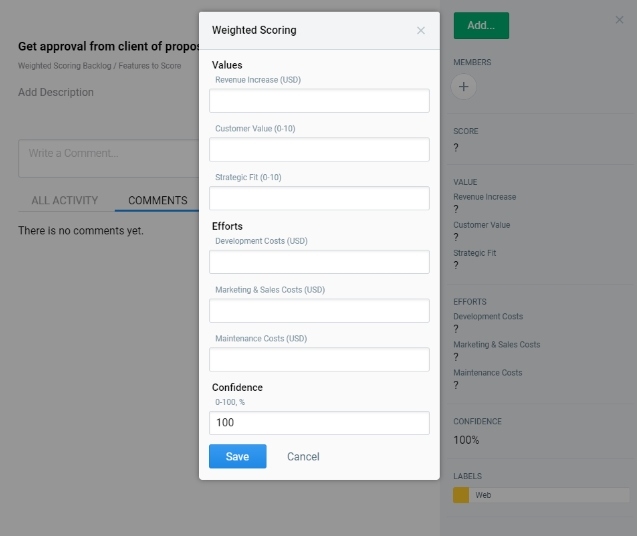Edit the Confidence percentage field

(x=319, y=423)
